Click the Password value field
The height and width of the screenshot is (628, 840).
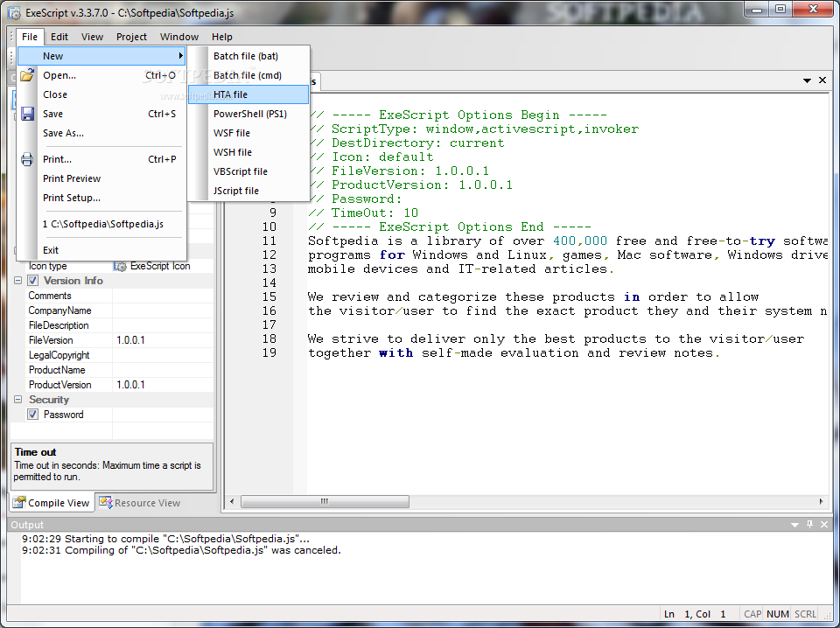pyautogui.click(x=163, y=415)
